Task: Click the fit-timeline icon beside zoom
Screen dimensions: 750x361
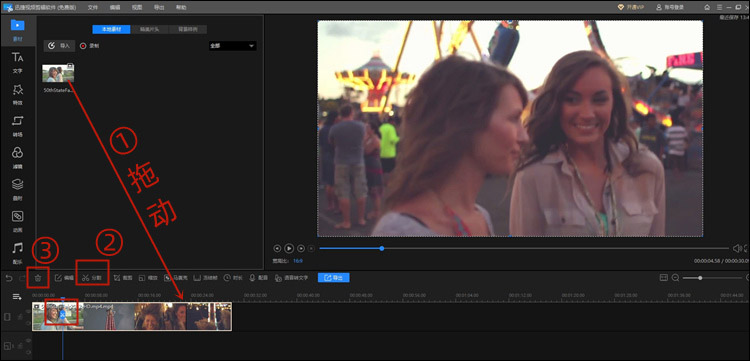Action: [x=663, y=277]
